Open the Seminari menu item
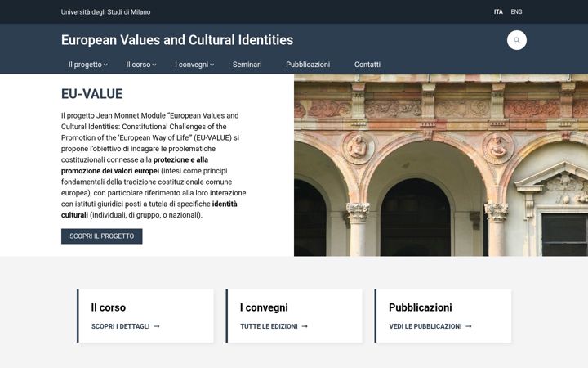This screenshot has width=588, height=368. tap(247, 65)
